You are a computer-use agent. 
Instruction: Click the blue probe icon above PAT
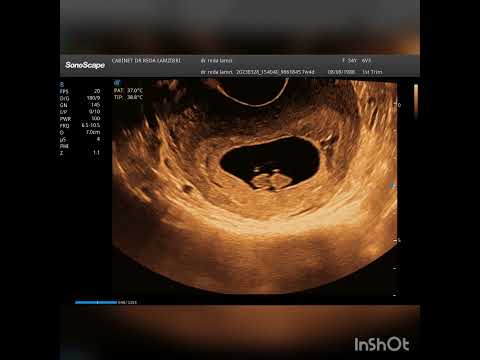tap(117, 83)
